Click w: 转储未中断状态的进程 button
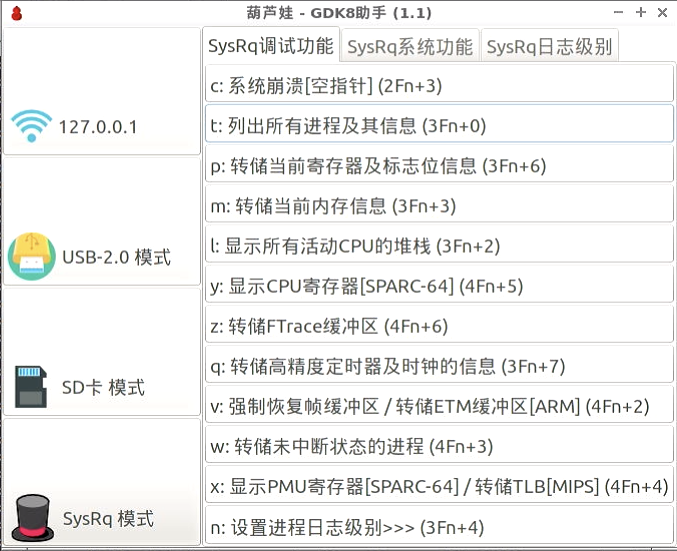 (439, 446)
